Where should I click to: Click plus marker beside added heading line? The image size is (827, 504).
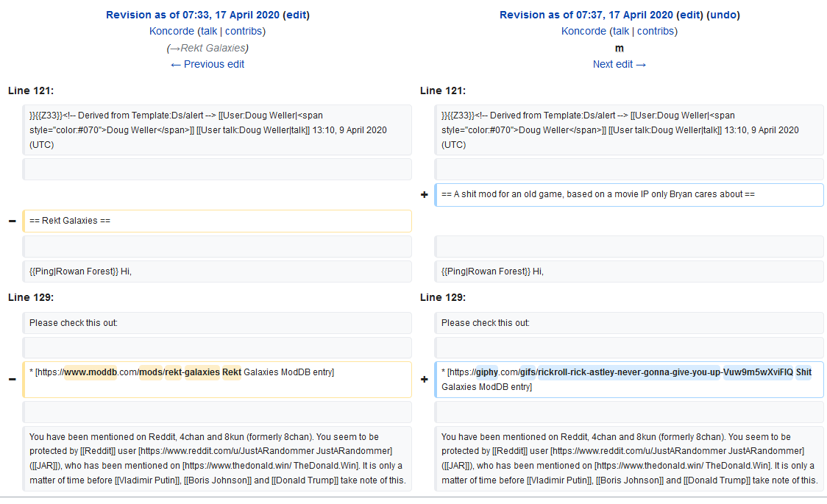pyautogui.click(x=424, y=194)
